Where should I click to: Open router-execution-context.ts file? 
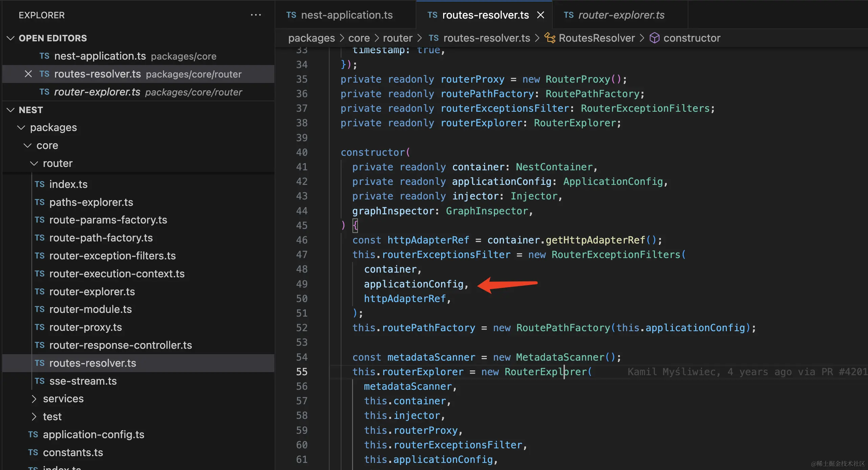click(x=117, y=274)
